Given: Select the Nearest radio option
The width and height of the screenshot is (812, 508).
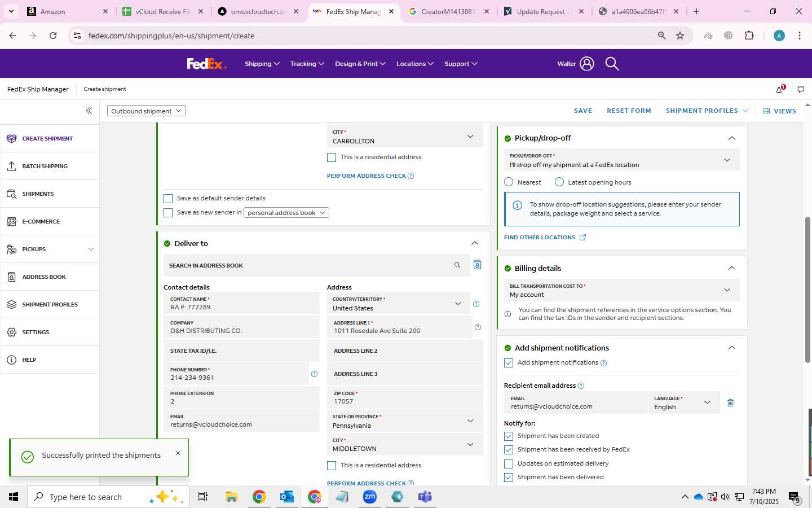Looking at the screenshot, I should point(509,182).
